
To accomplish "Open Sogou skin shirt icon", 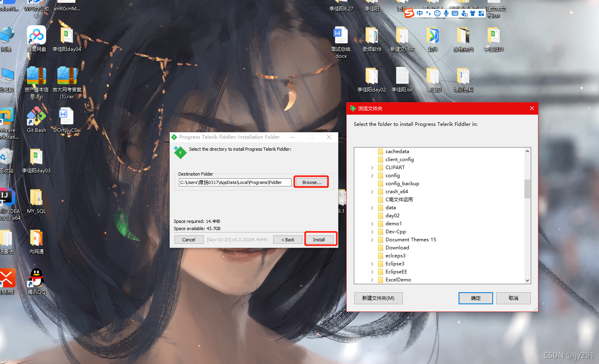I will tap(473, 13).
